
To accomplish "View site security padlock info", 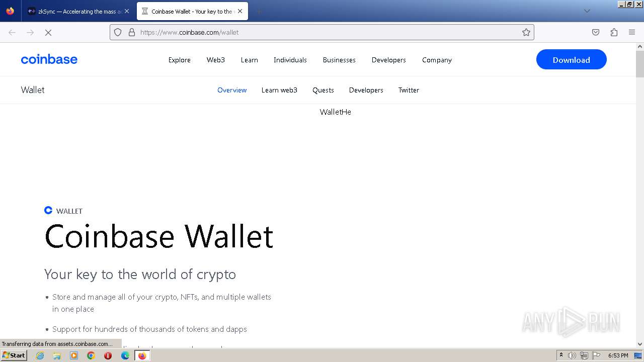I will (132, 32).
